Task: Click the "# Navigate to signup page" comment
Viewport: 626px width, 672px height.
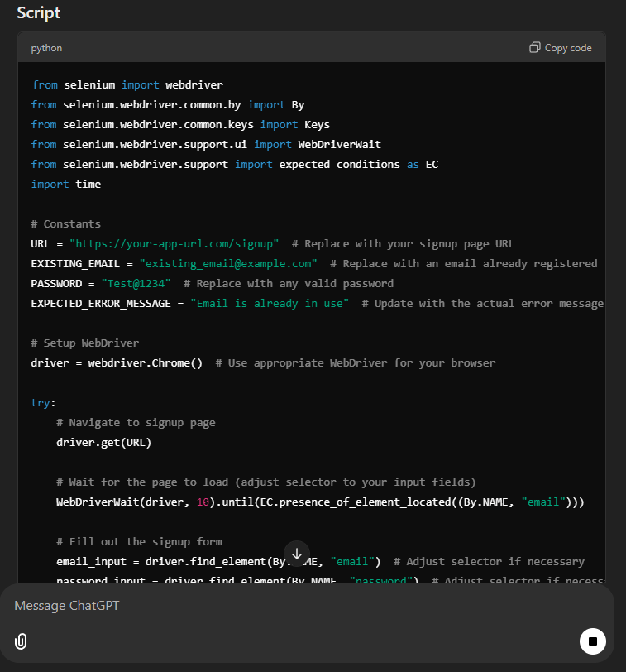Action: point(136,423)
